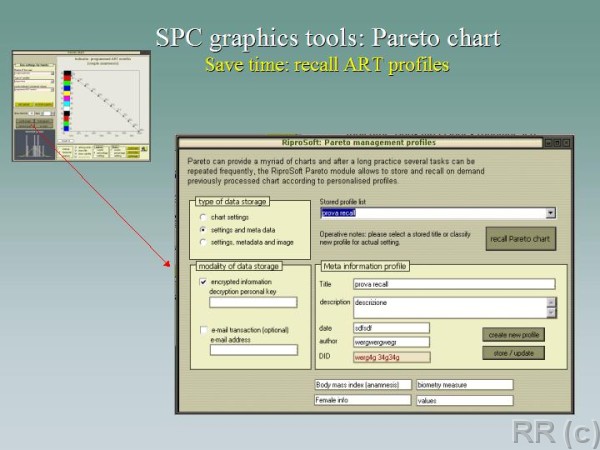600x450 pixels.
Task: Focus the e-mail address input field
Action: pyautogui.click(x=253, y=350)
